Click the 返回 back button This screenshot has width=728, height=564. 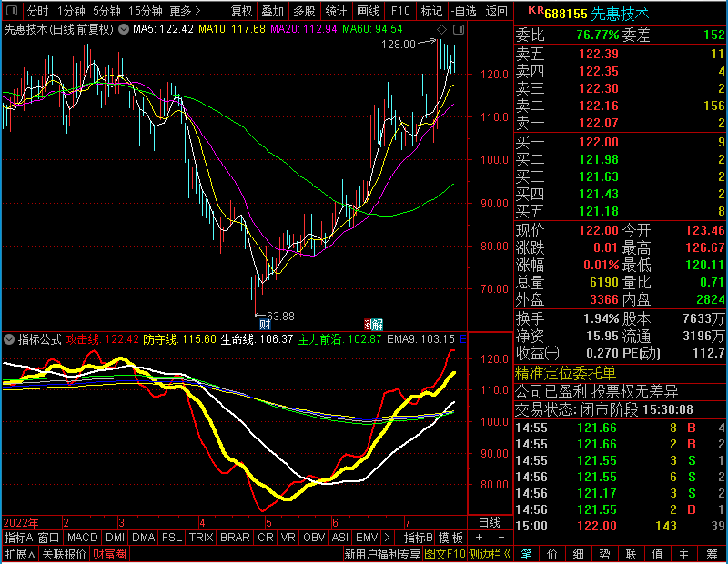click(x=496, y=11)
